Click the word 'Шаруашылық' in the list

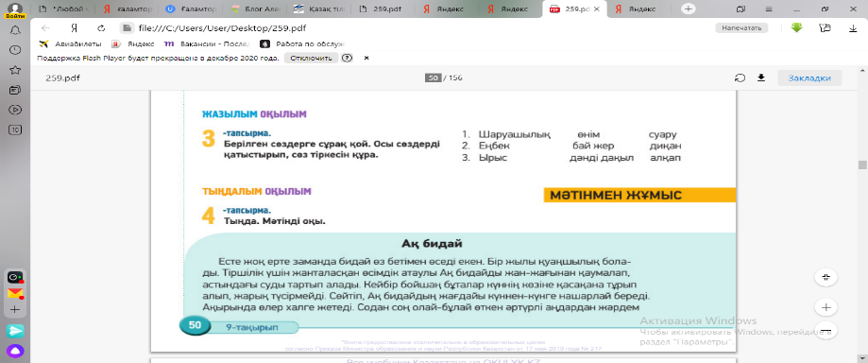tap(514, 134)
